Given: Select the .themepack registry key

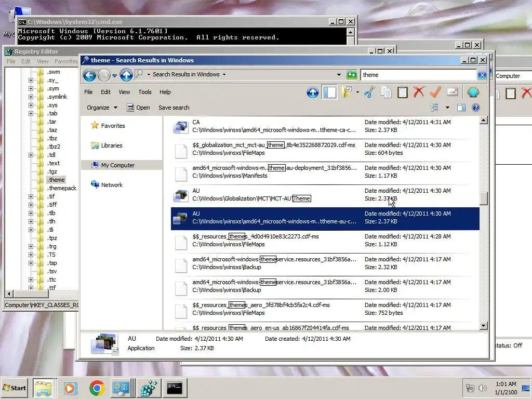Looking at the screenshot, I should (62, 188).
